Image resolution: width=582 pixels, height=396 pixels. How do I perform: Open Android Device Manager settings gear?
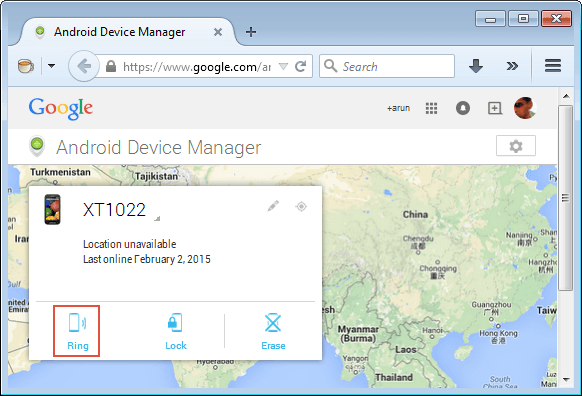(x=516, y=146)
